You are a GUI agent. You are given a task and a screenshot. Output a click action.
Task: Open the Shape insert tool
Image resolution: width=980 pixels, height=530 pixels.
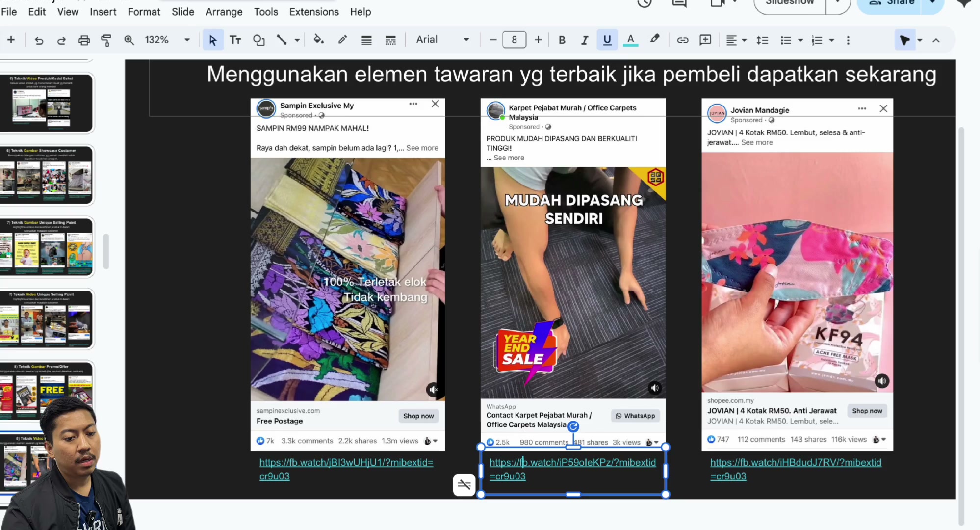(258, 40)
